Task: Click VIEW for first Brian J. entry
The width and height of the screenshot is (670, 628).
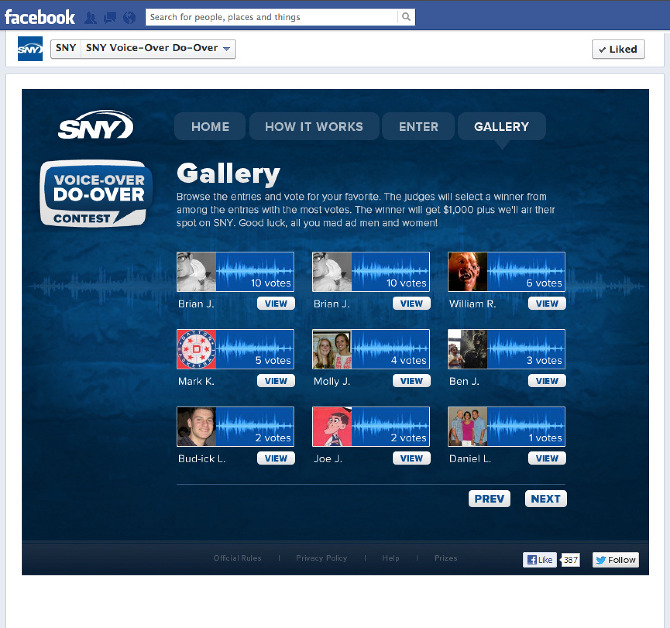Action: [276, 304]
